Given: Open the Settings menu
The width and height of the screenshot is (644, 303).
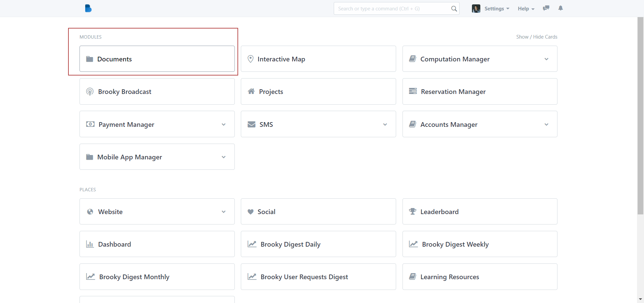Looking at the screenshot, I should pos(496,9).
